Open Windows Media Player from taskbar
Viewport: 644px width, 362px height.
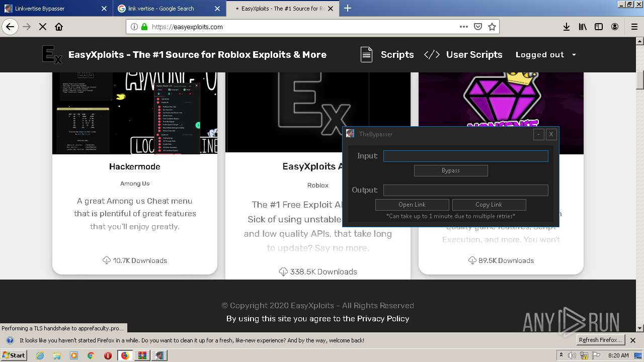(74, 355)
